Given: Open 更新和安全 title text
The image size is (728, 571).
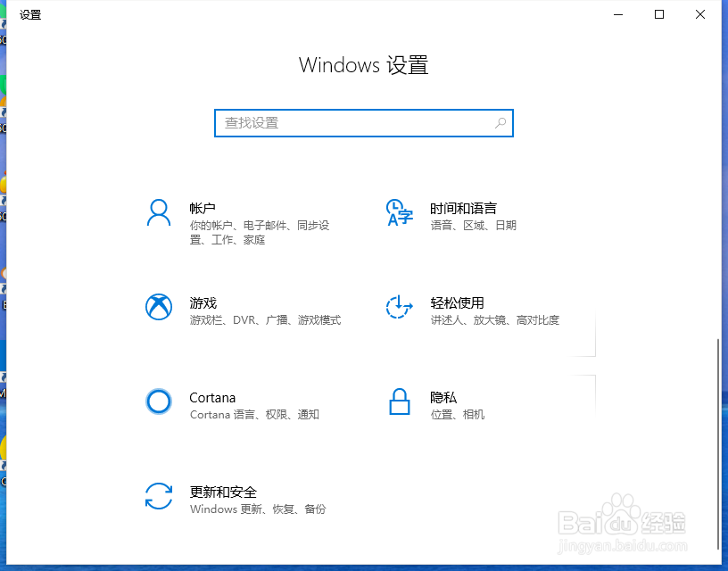Looking at the screenshot, I should pos(223,492).
